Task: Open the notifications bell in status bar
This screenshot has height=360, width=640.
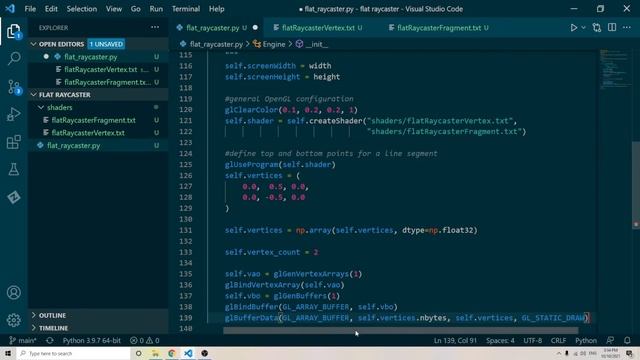Action: 627,340
